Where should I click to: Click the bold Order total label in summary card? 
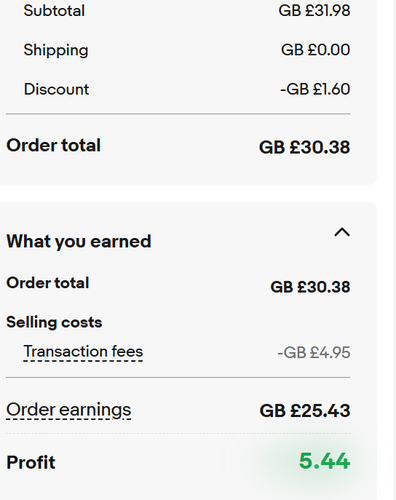coord(53,145)
